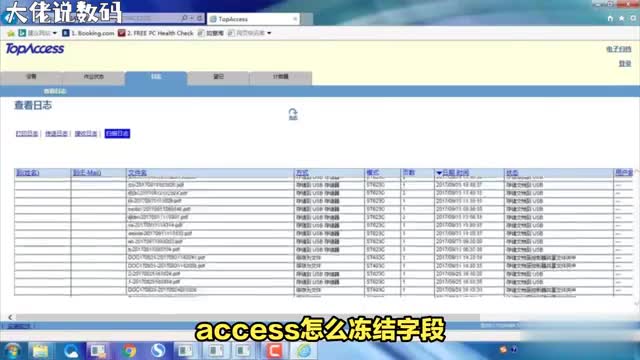Screen dimensions: 640x360
Task: Sort by the 用户名 column header
Action: tap(624, 173)
